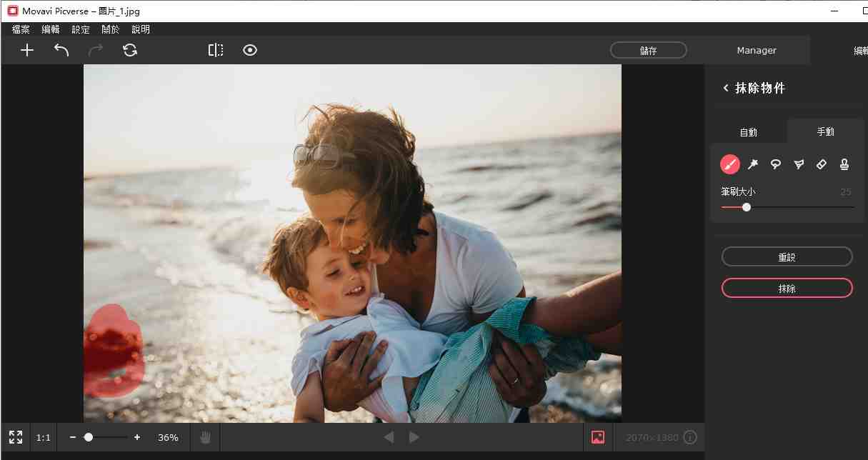Select the Polygonal Lasso tool
The height and width of the screenshot is (460, 868).
pyautogui.click(x=799, y=164)
